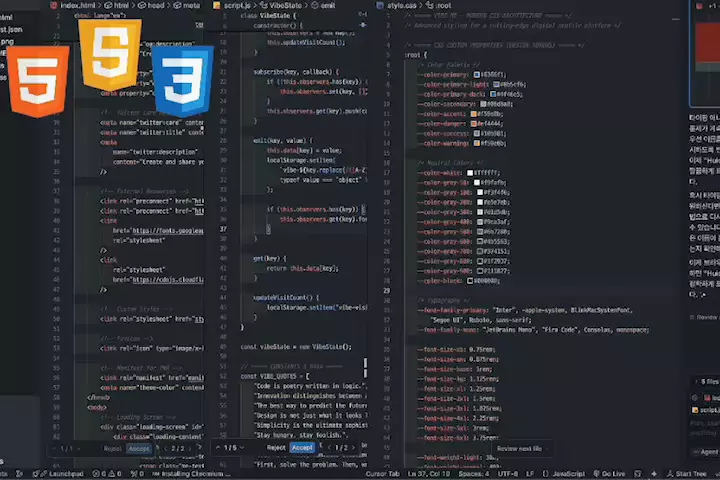Click 'const vibeState = new VibeState();' line

coord(296,347)
